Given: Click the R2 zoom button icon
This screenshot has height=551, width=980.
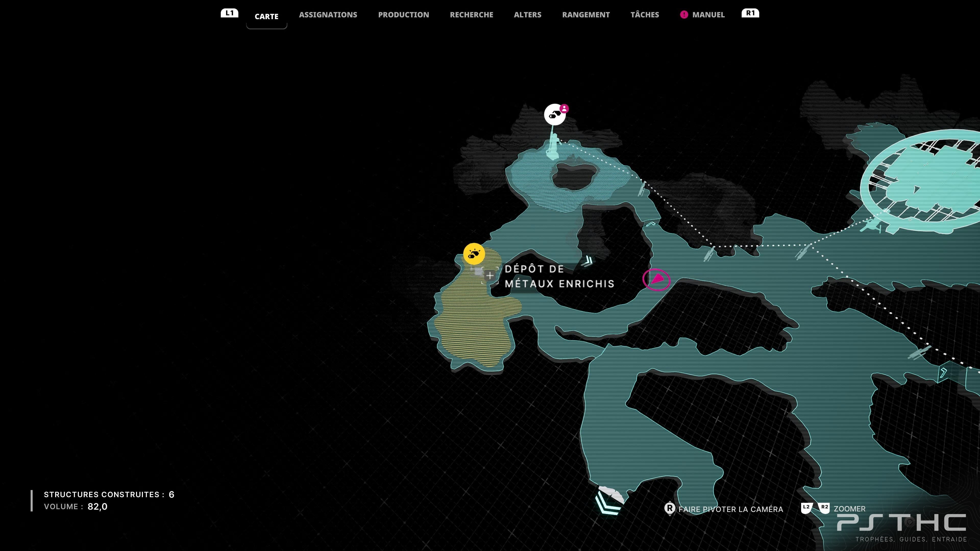Looking at the screenshot, I should tap(824, 508).
